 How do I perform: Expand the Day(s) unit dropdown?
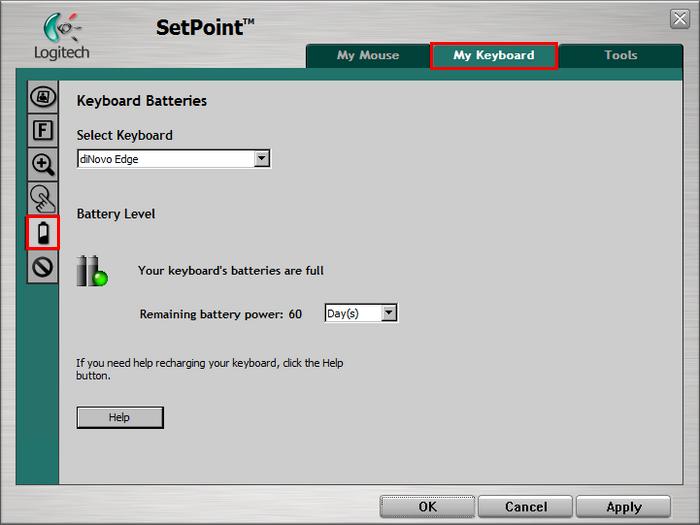(x=389, y=313)
